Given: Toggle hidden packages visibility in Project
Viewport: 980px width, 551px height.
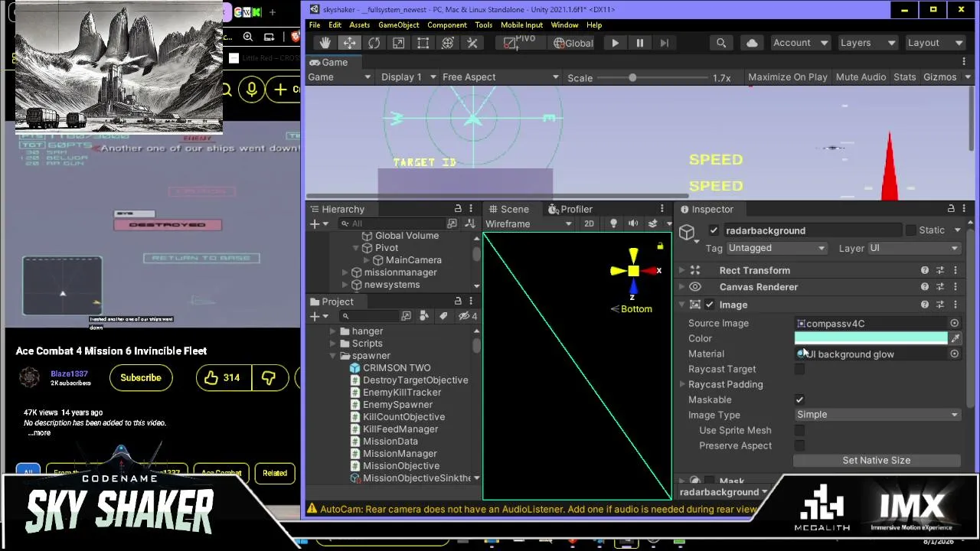Looking at the screenshot, I should coord(468,316).
